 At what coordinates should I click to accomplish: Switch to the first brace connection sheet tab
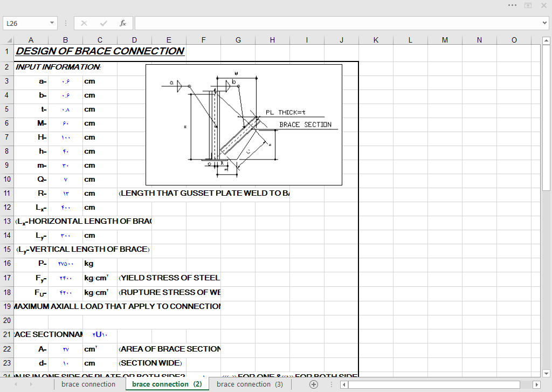pos(88,384)
